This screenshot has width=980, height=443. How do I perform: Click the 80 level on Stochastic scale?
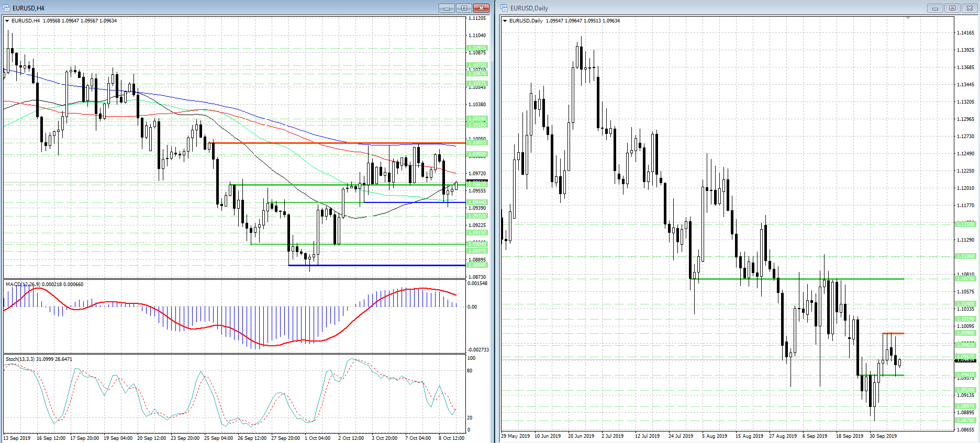[x=470, y=371]
